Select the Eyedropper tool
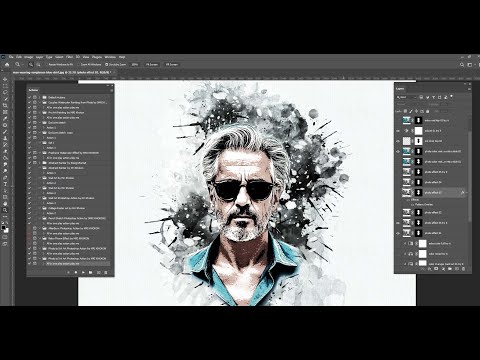The image size is (480, 360). (5, 119)
